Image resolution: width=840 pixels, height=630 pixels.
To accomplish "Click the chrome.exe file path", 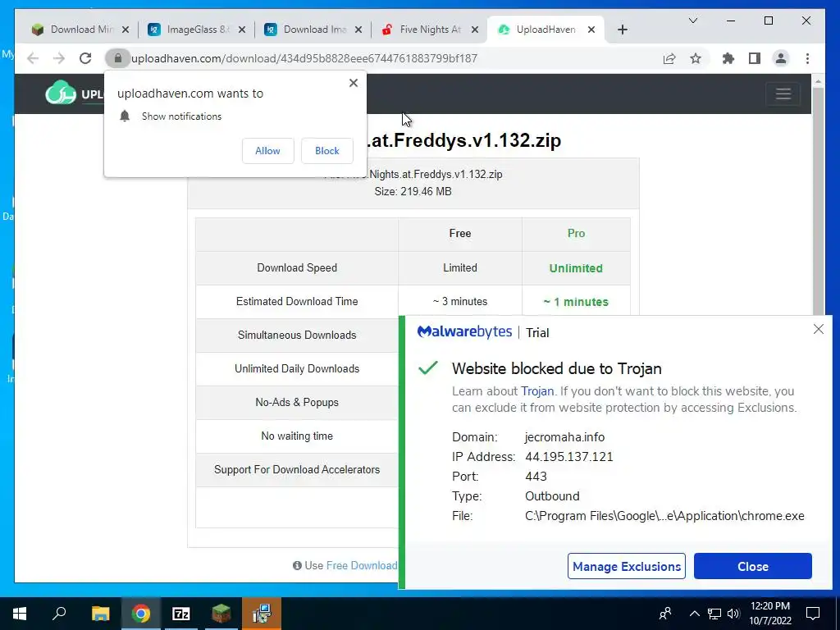I will coord(664,516).
